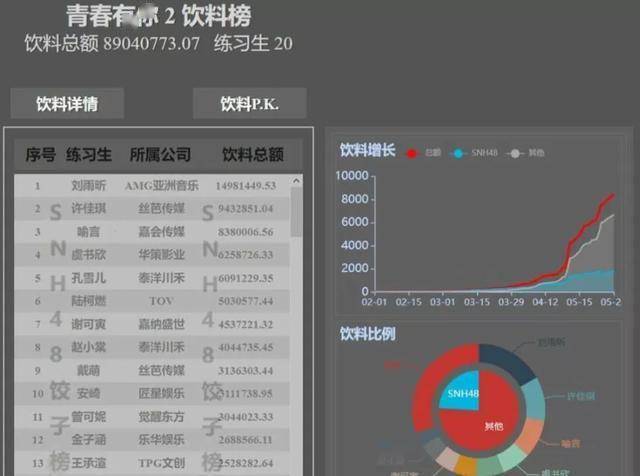
Task: Select trainee 许佳琪 in the table
Action: tap(89, 209)
